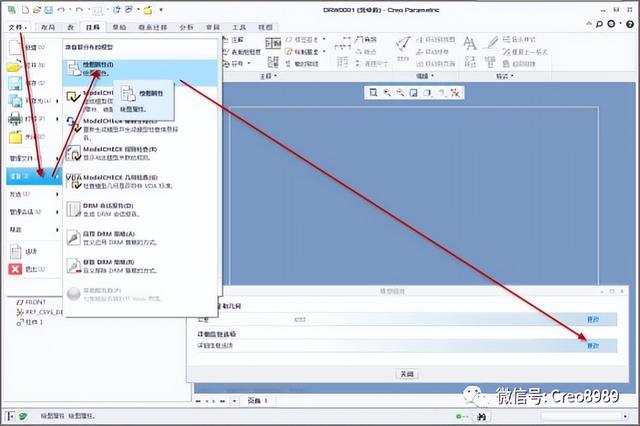Select the Open folder entry in File menu
The image size is (640, 426).
33,65
